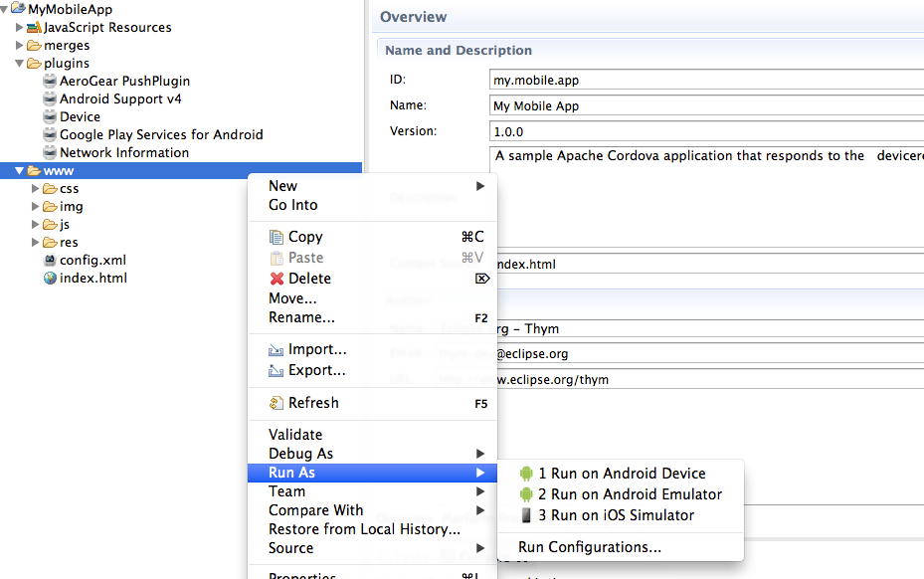Expand the js folder node

click(x=36, y=225)
